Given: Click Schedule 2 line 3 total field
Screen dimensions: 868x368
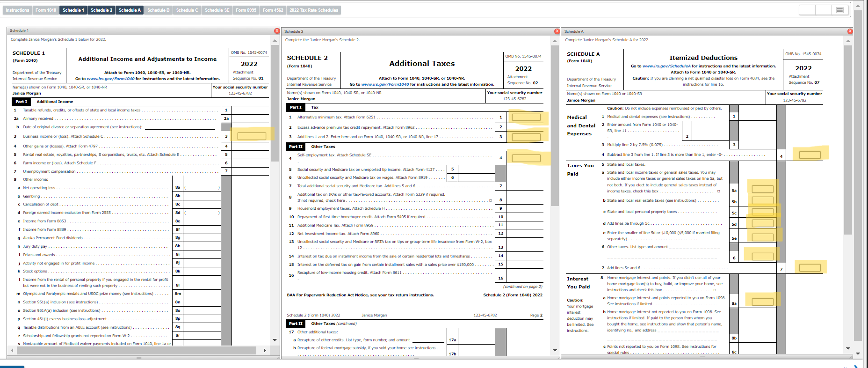Looking at the screenshot, I should pyautogui.click(x=526, y=137).
